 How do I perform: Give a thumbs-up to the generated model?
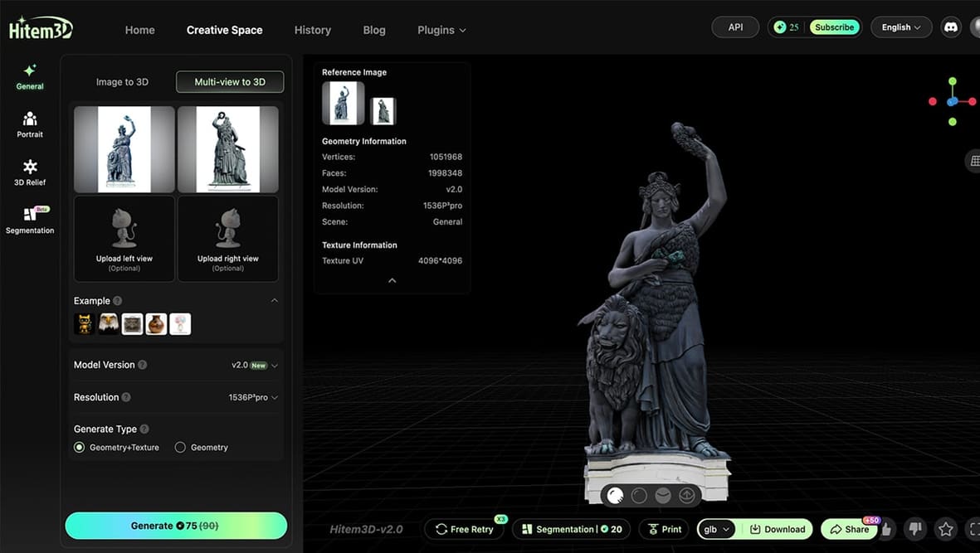(x=885, y=529)
